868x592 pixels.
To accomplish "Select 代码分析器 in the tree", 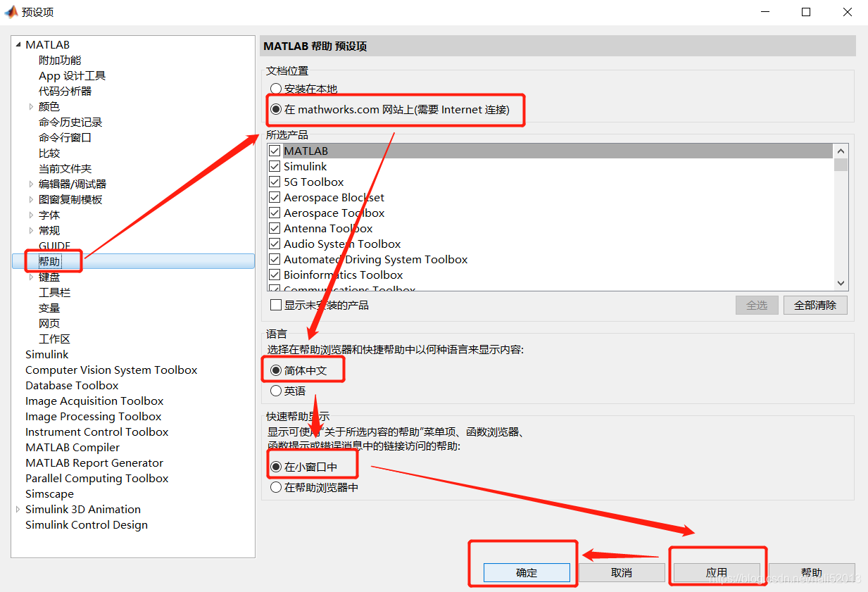I will pos(65,92).
